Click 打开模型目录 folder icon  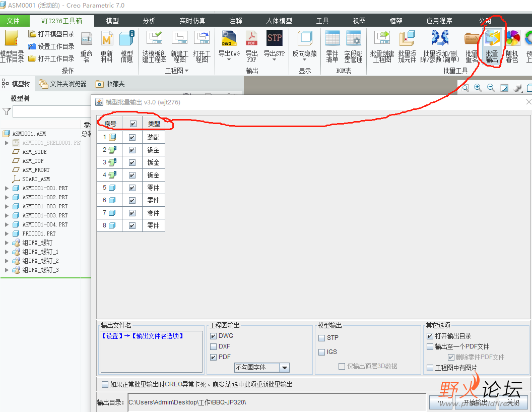[x=32, y=34]
